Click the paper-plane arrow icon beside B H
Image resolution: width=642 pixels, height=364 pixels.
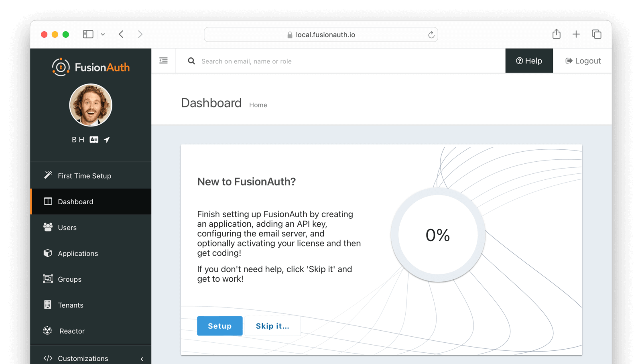tap(107, 140)
